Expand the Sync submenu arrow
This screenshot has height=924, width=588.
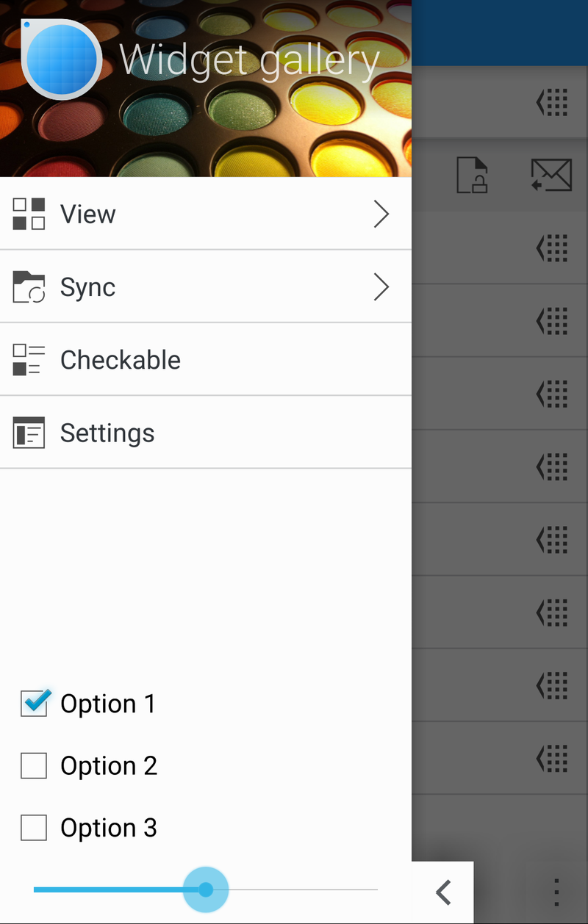pyautogui.click(x=381, y=287)
